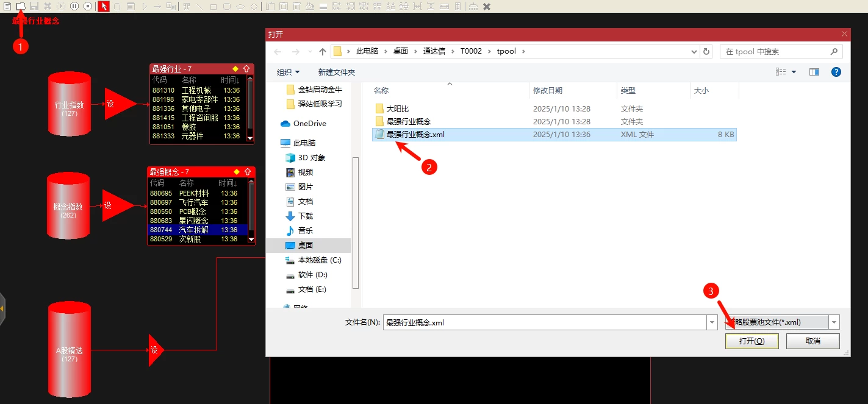Click diamond icon on 最强行业 panel
This screenshot has width=868, height=404.
[235, 69]
